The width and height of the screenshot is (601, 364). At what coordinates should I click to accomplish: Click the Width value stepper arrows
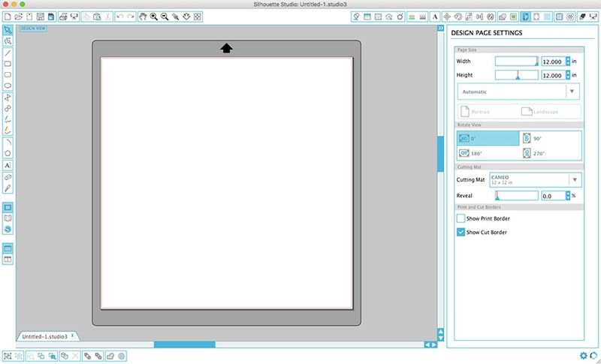[568, 62]
